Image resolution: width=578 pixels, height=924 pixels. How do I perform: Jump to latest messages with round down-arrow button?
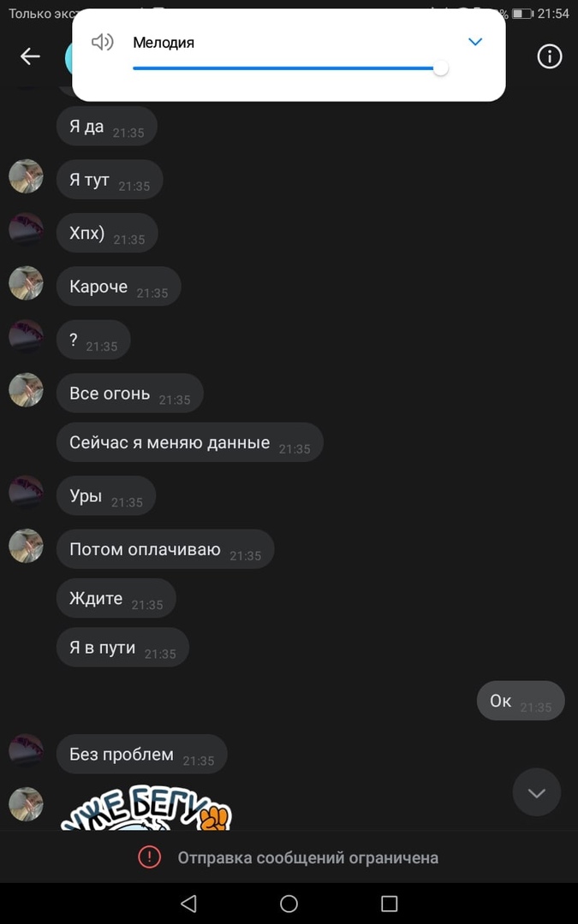(x=537, y=792)
